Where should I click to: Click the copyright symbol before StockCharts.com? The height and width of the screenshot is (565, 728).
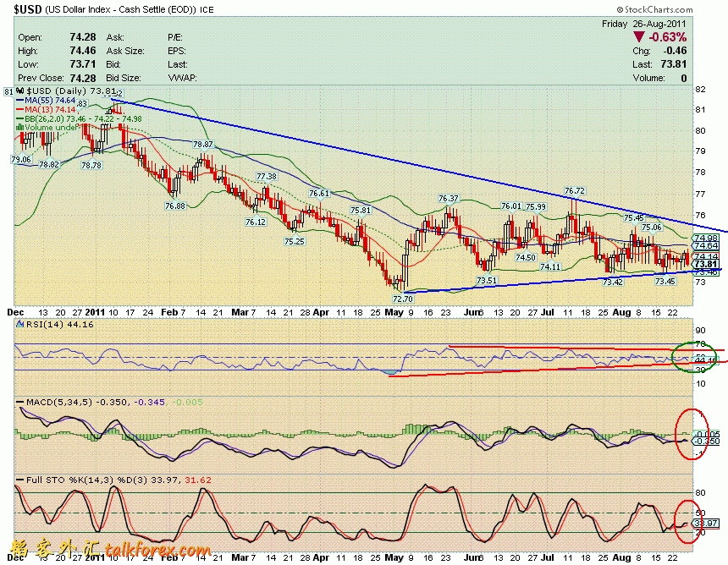click(x=620, y=9)
